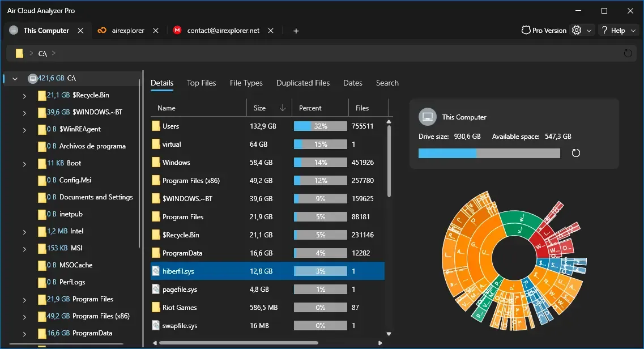The image size is (644, 349).
Task: Switch to the contact@airexplorer.net tab
Action: click(223, 31)
